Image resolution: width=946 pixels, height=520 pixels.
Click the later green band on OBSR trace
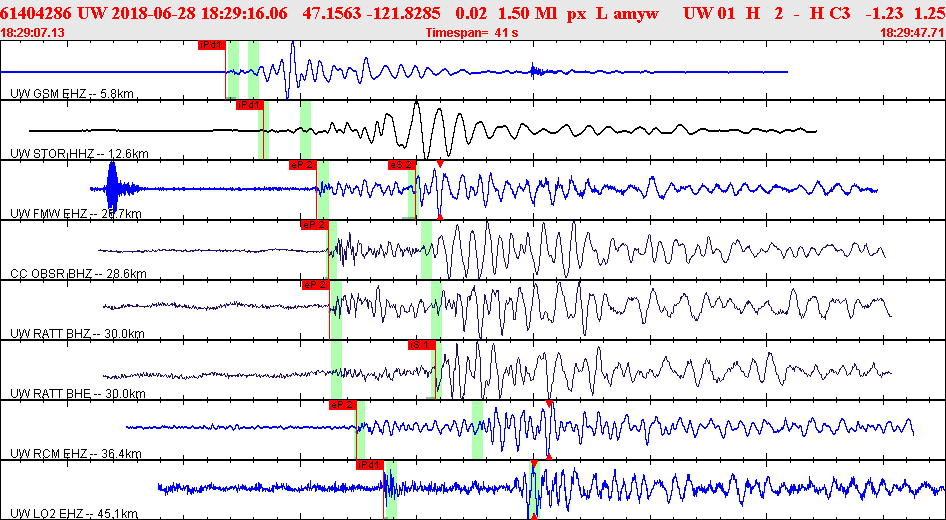[427, 250]
